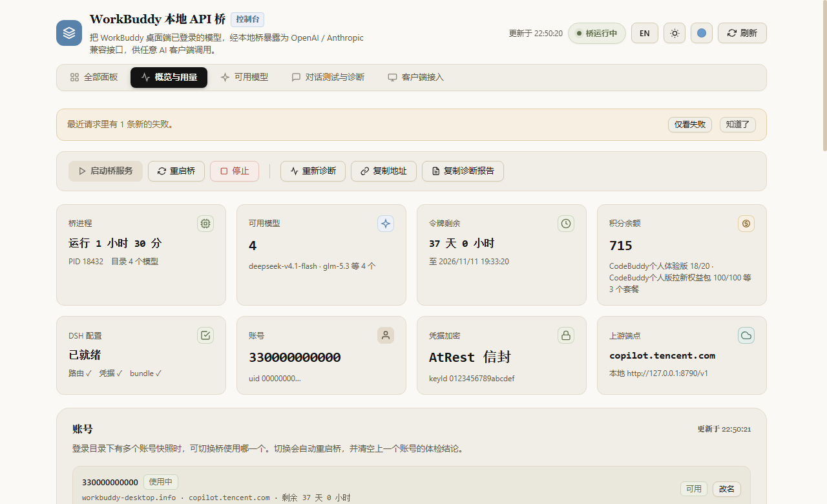Click the 改名 rename button

pos(727,489)
